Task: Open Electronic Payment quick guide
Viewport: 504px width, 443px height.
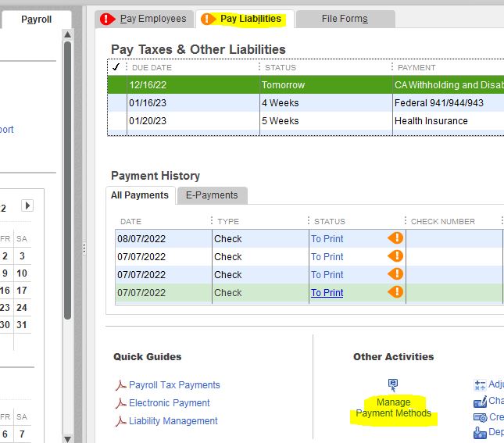Action: [x=169, y=403]
